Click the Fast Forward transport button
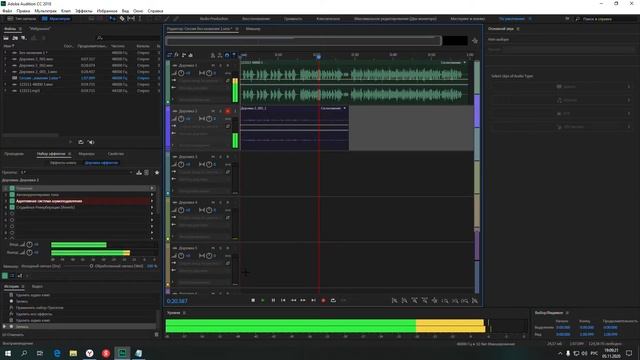The height and width of the screenshot is (360, 640). [x=303, y=300]
